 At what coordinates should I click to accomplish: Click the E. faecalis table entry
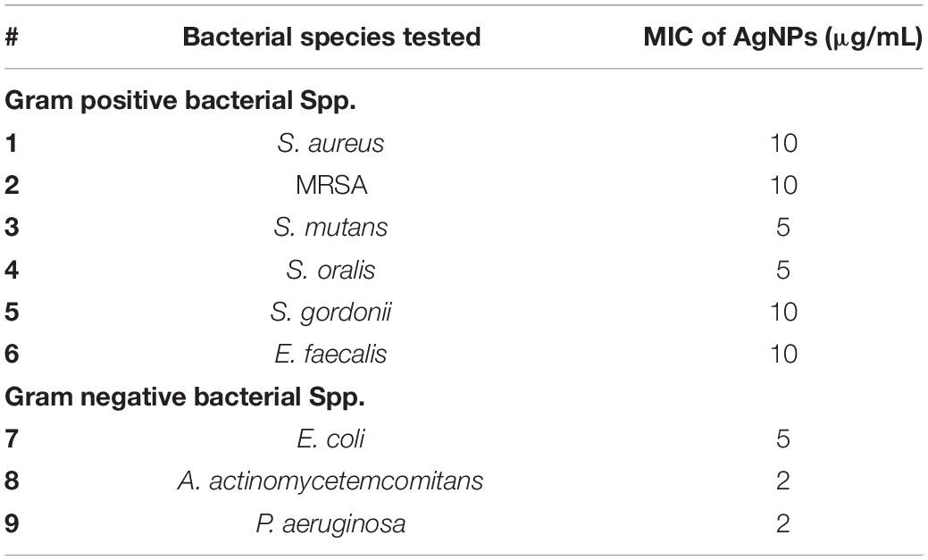(330, 355)
